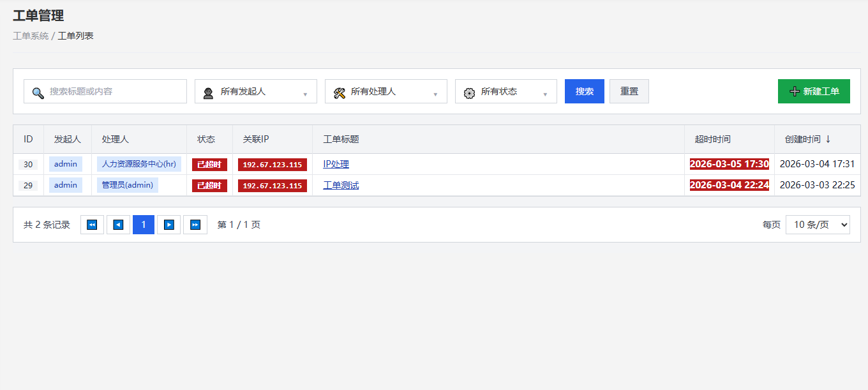The height and width of the screenshot is (390, 868).
Task: Select 工单列表 in the breadcrumb
Action: pos(75,36)
